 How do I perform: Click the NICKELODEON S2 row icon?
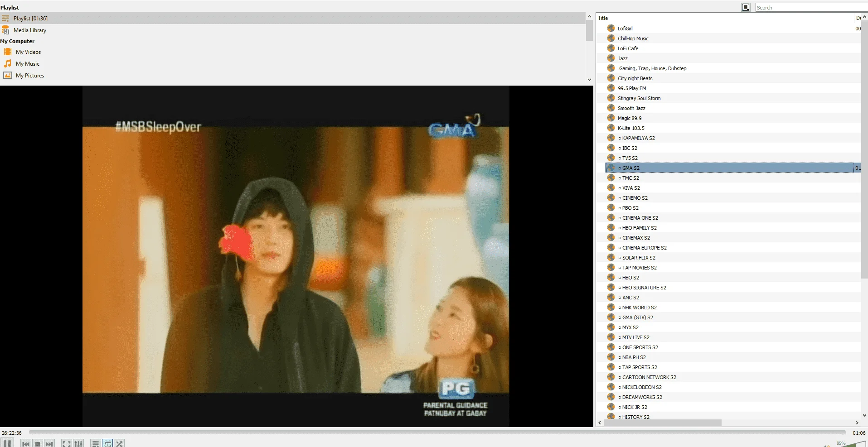pyautogui.click(x=611, y=387)
